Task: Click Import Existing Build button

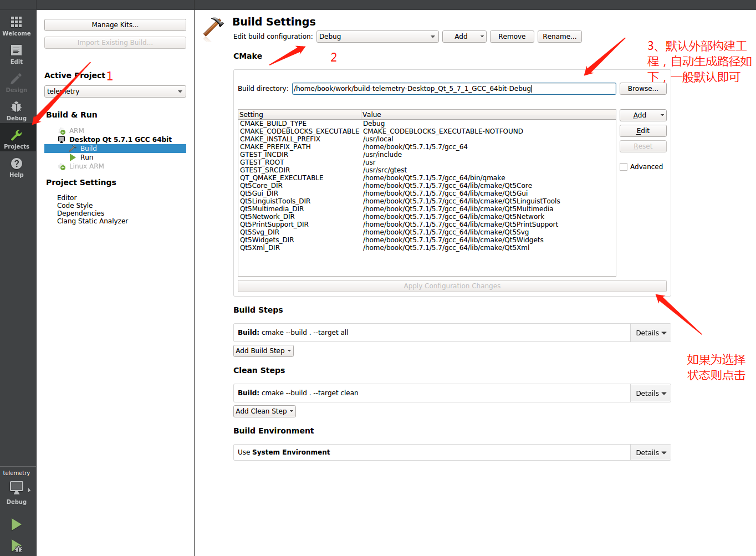Action: (x=115, y=43)
